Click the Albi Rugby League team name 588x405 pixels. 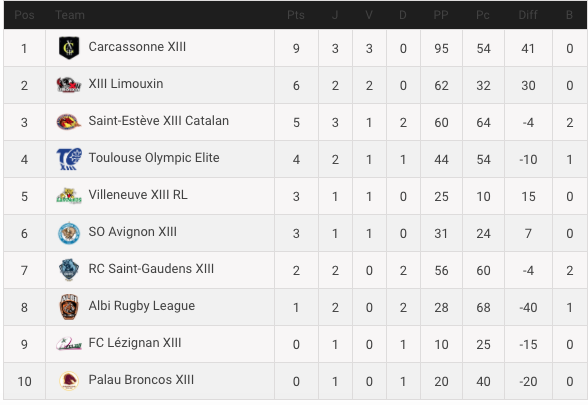[x=142, y=306]
